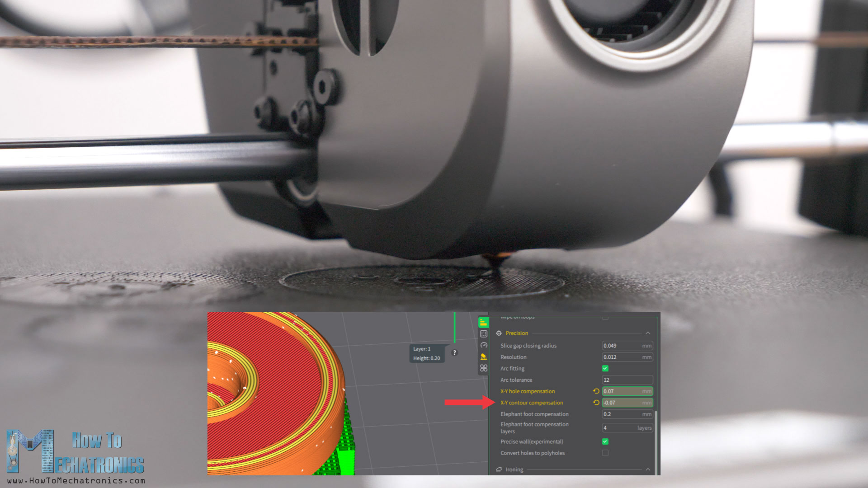Click the X-Y hole compensation label
Image resolution: width=868 pixels, height=488 pixels.
click(527, 391)
